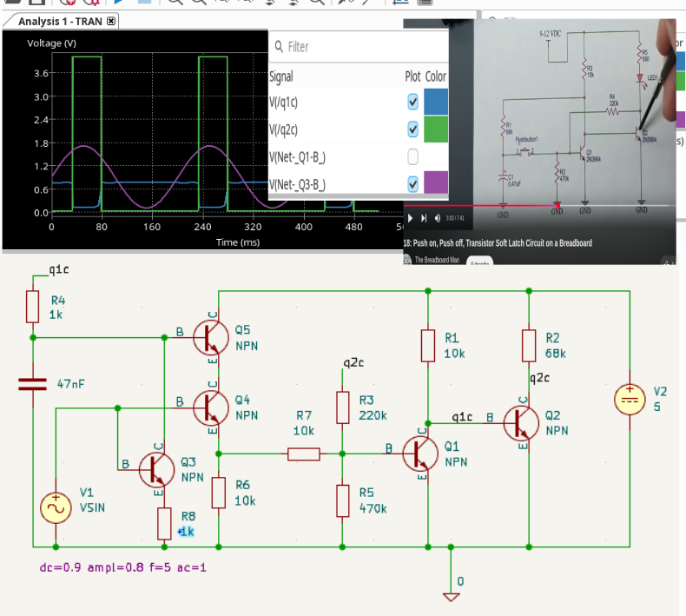Click the 220k value text of R3
This screenshot has width=686, height=616.
pos(373,415)
